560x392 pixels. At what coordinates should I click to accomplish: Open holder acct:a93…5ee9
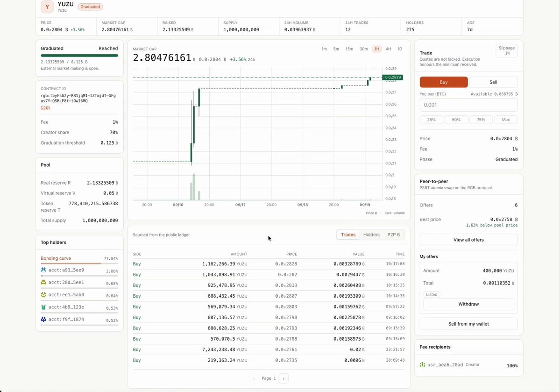(66, 270)
